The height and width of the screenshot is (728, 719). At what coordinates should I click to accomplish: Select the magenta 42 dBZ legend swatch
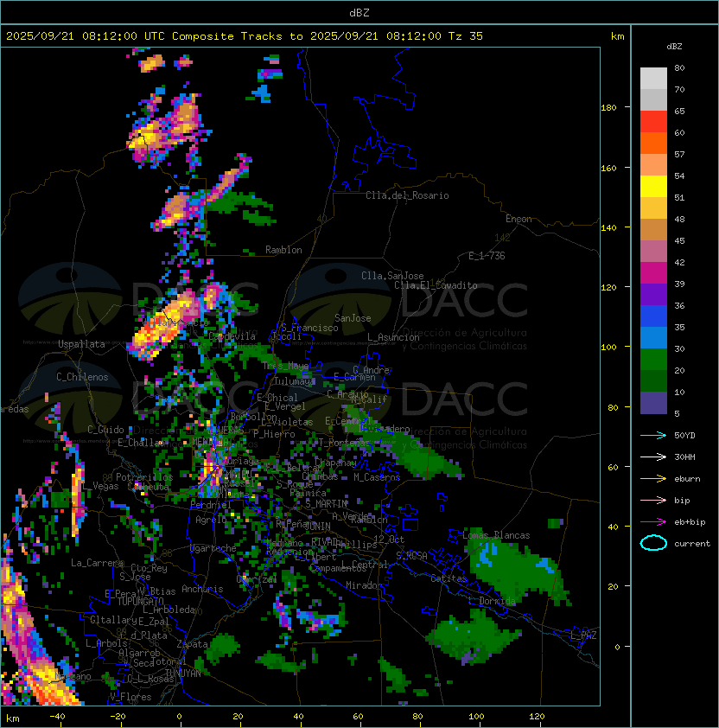click(x=653, y=273)
